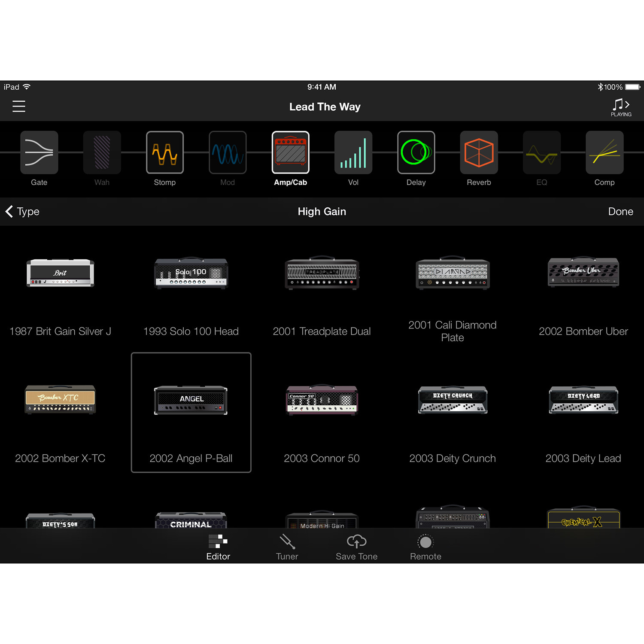Switch to the Tuner tab
This screenshot has height=644, width=644.
(287, 547)
